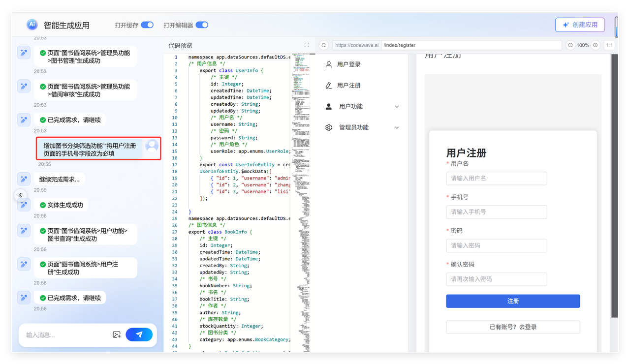Click the 已有账号？去登录 button
630x364 pixels.
(x=513, y=327)
